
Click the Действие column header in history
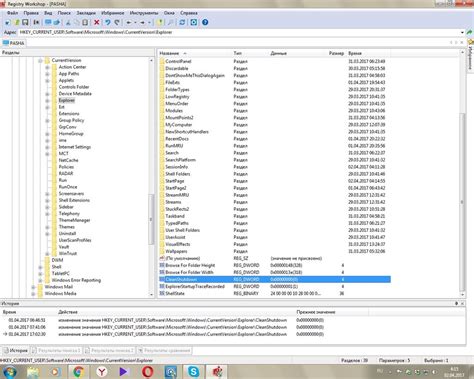(x=176, y=312)
